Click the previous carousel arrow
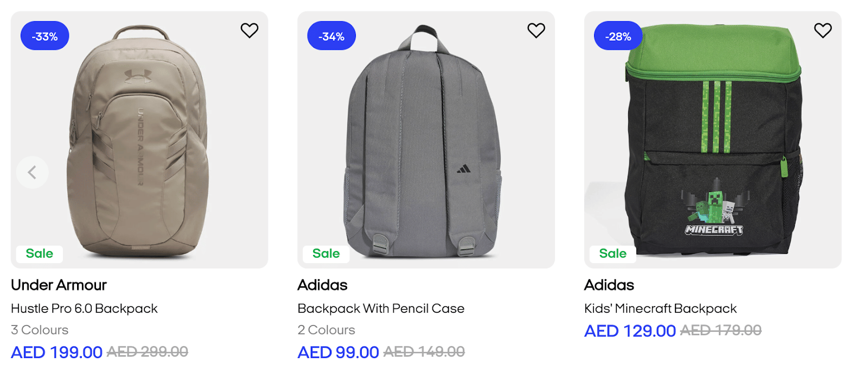 coord(33,172)
